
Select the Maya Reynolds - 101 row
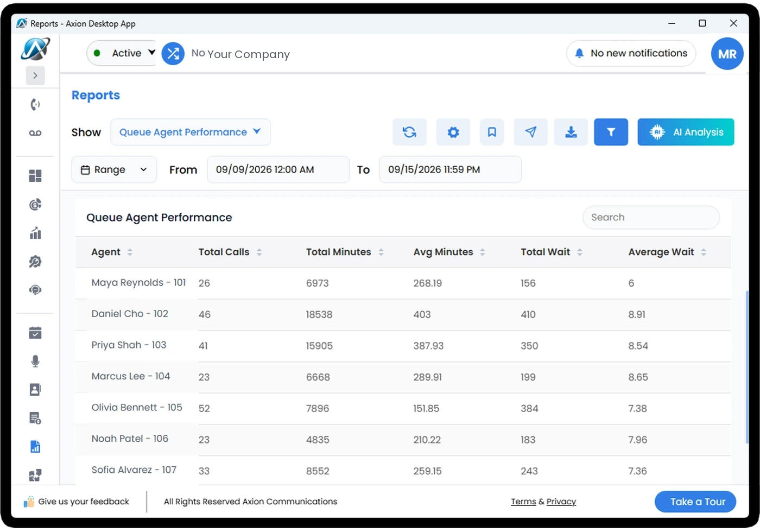403,283
